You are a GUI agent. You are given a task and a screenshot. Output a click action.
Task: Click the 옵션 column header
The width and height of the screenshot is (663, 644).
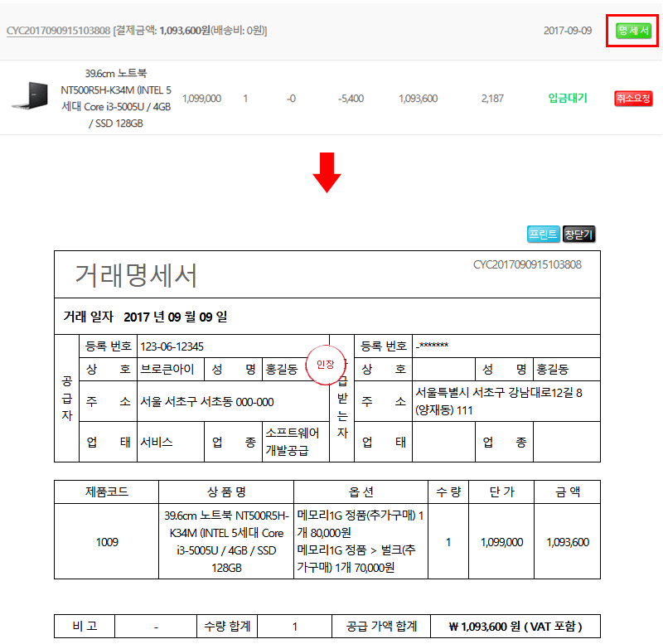click(361, 491)
